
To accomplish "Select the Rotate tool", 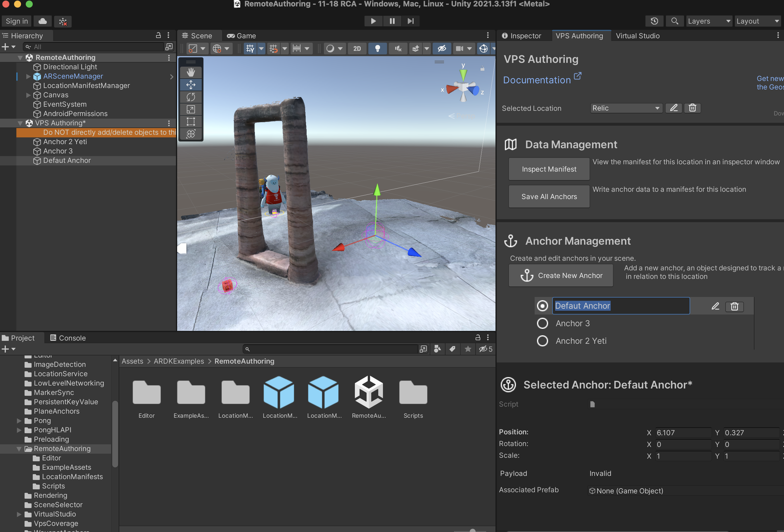I will click(x=191, y=97).
